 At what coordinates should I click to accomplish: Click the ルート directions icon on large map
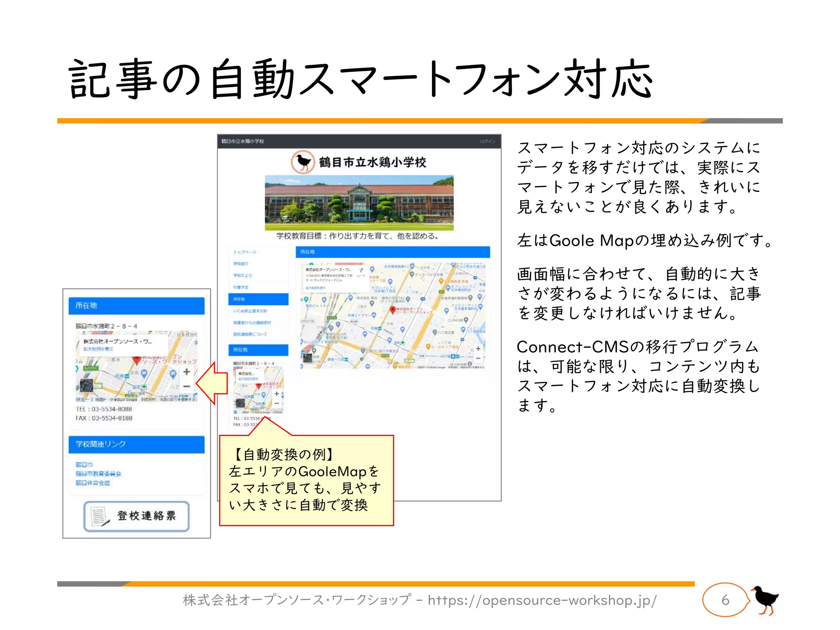pos(361,272)
